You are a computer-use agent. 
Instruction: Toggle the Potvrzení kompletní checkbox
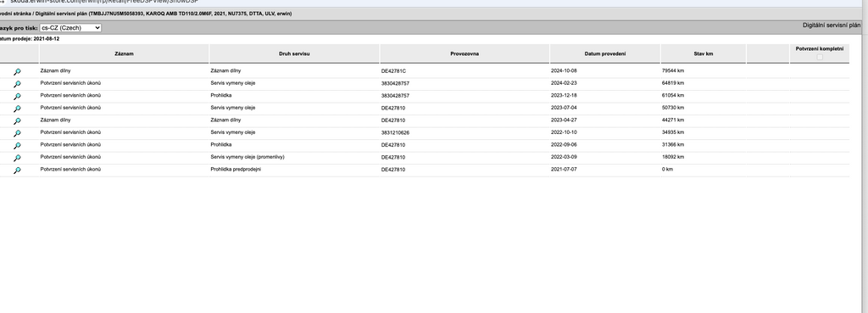coord(820,57)
